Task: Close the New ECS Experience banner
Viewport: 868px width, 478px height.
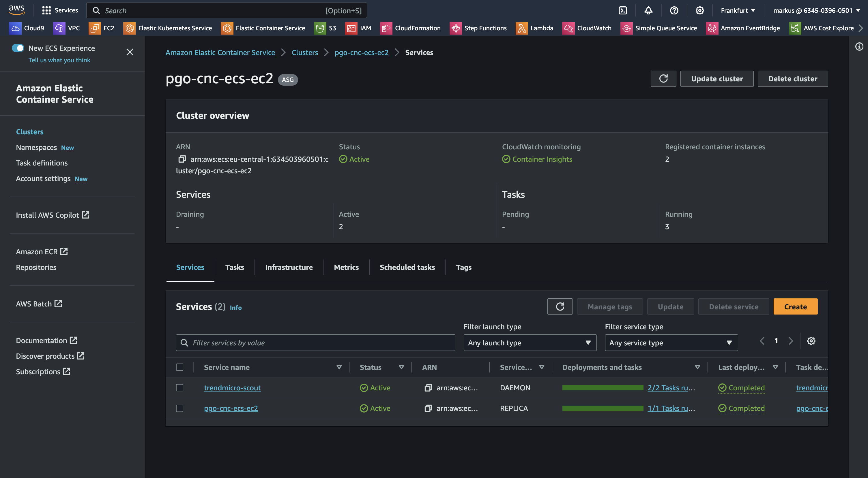Action: click(130, 52)
